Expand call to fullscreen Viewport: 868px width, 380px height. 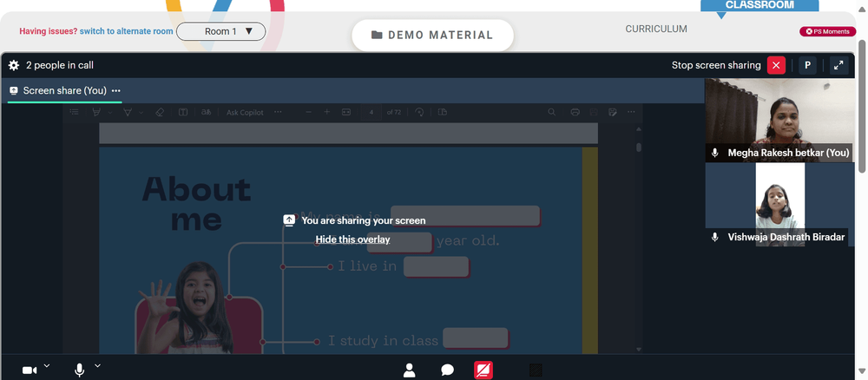pos(839,65)
